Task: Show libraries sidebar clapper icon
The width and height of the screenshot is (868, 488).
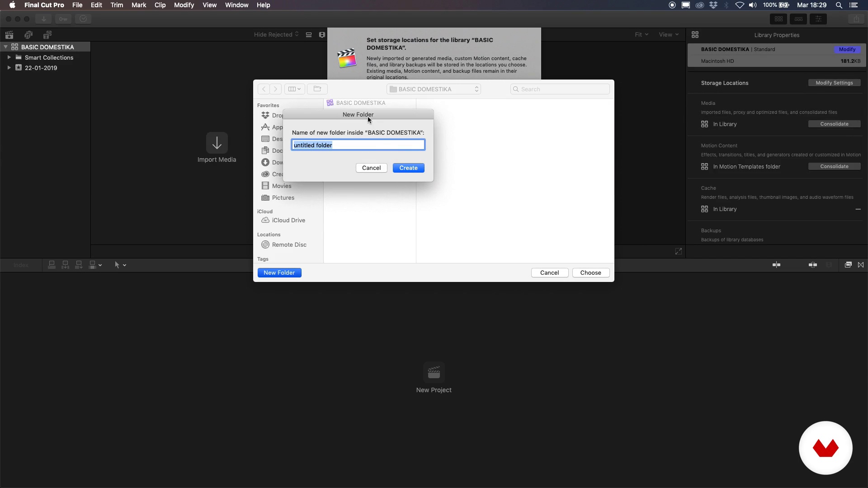Action: [x=9, y=35]
